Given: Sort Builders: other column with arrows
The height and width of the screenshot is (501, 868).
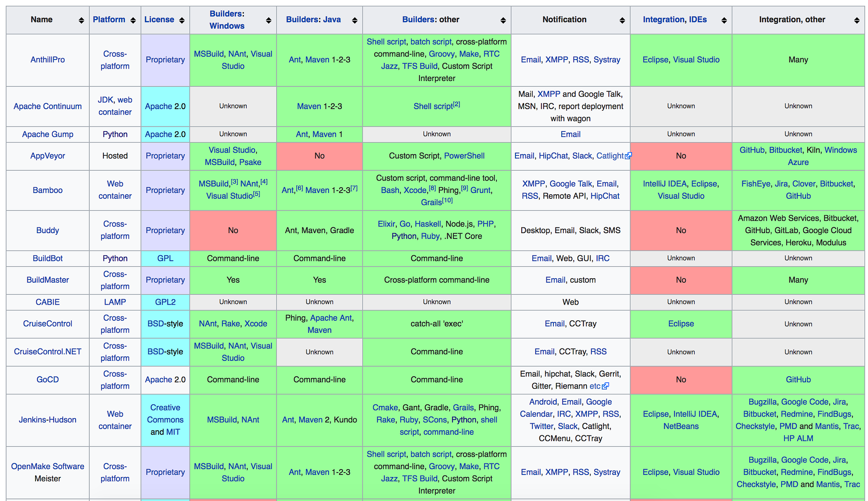Looking at the screenshot, I should click(x=503, y=20).
